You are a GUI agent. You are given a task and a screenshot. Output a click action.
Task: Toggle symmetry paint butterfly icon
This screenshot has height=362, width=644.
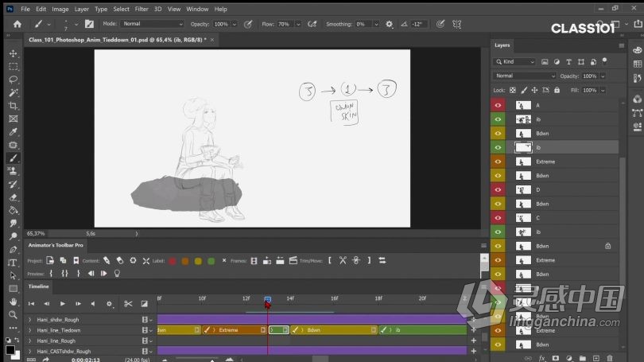456,24
